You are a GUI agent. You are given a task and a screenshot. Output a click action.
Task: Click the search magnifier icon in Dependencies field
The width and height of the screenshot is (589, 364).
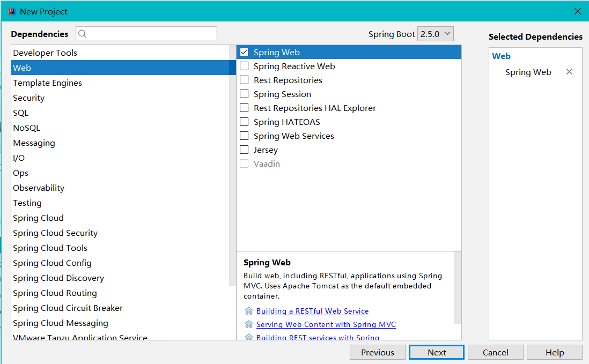(x=82, y=34)
